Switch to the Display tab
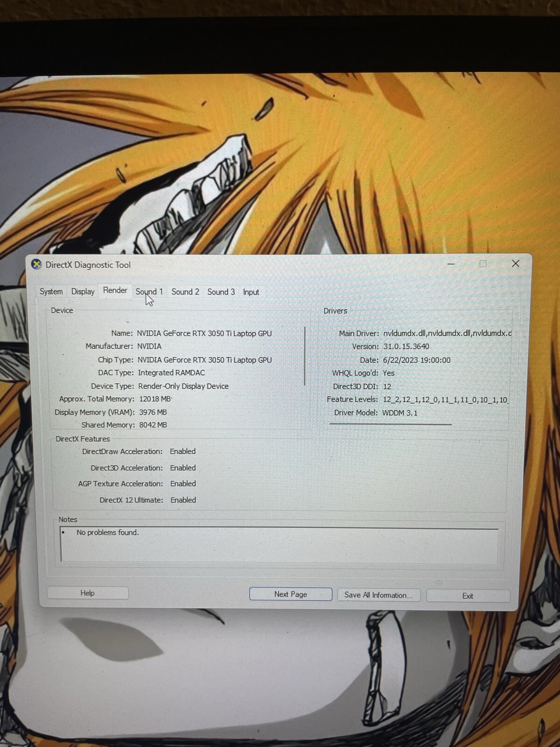 pyautogui.click(x=83, y=291)
